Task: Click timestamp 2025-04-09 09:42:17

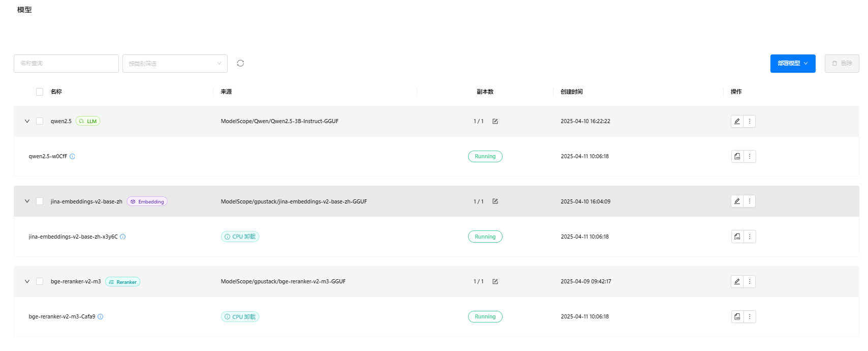Action: click(586, 281)
